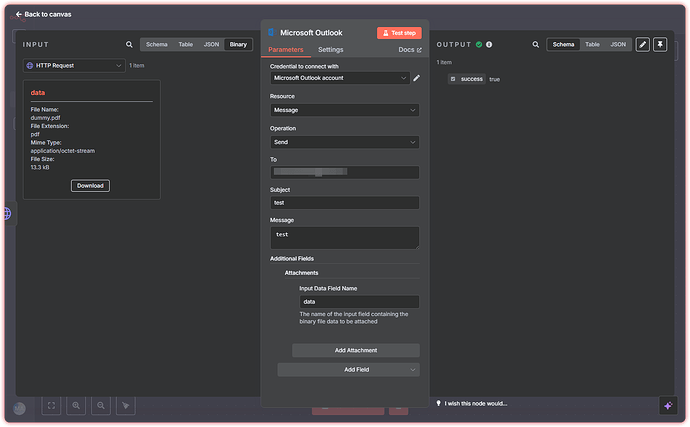Open the Operation dropdown set to Send
The width and height of the screenshot is (690, 427).
tap(345, 142)
